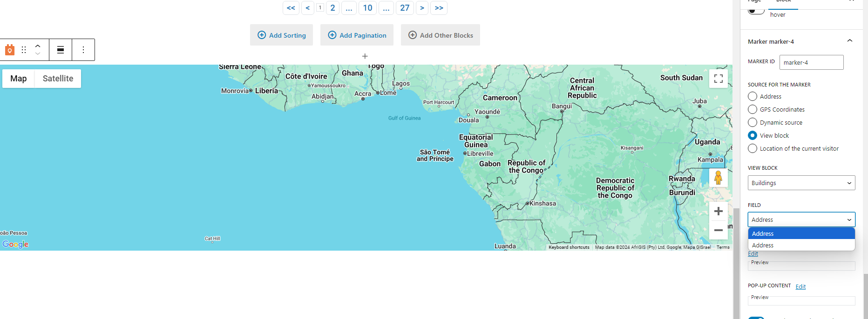Move block down with the down arrow
Screen dimensions: 868x319
click(x=38, y=53)
